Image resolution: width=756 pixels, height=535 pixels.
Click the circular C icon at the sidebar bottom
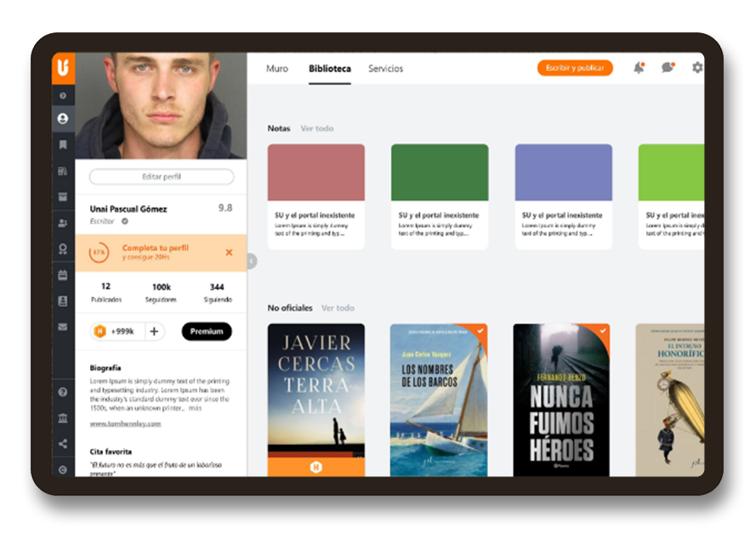pos(63,470)
